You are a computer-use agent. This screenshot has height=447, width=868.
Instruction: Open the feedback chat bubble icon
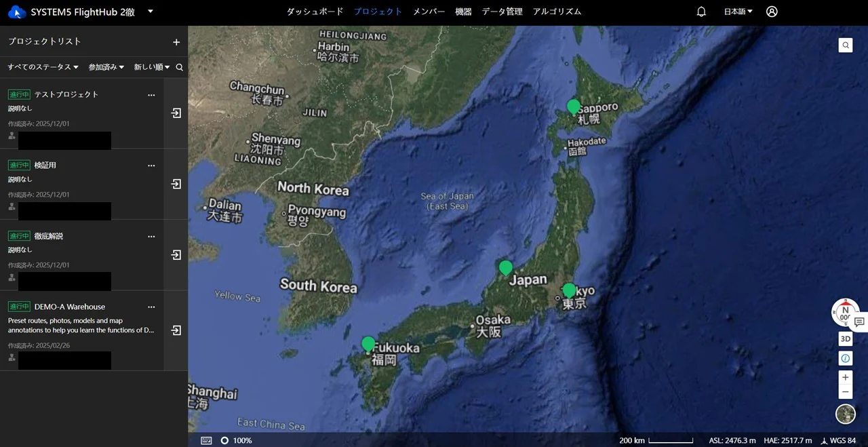click(859, 322)
